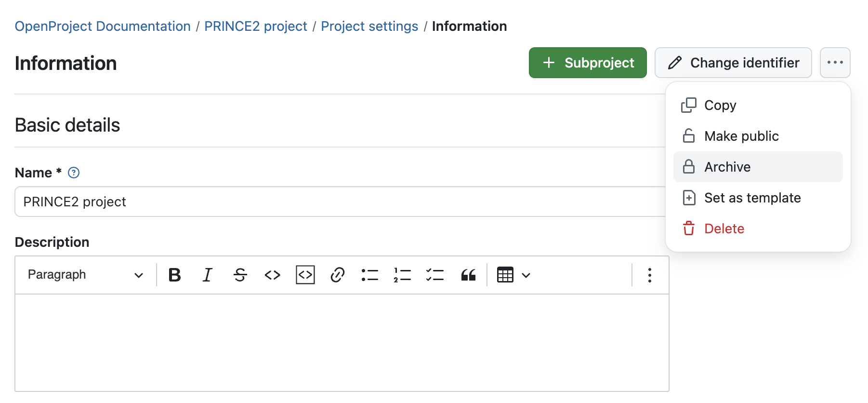Choose Set as template
The height and width of the screenshot is (403, 868).
[x=752, y=198]
